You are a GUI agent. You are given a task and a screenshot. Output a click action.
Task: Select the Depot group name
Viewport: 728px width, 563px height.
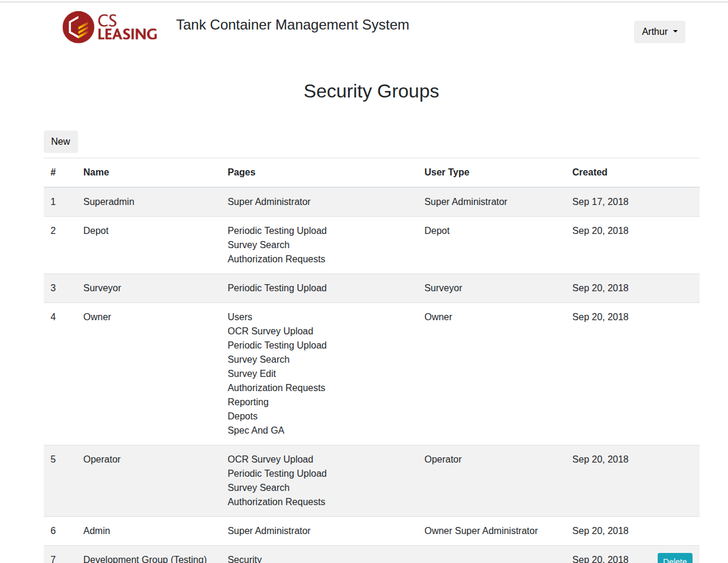click(96, 231)
